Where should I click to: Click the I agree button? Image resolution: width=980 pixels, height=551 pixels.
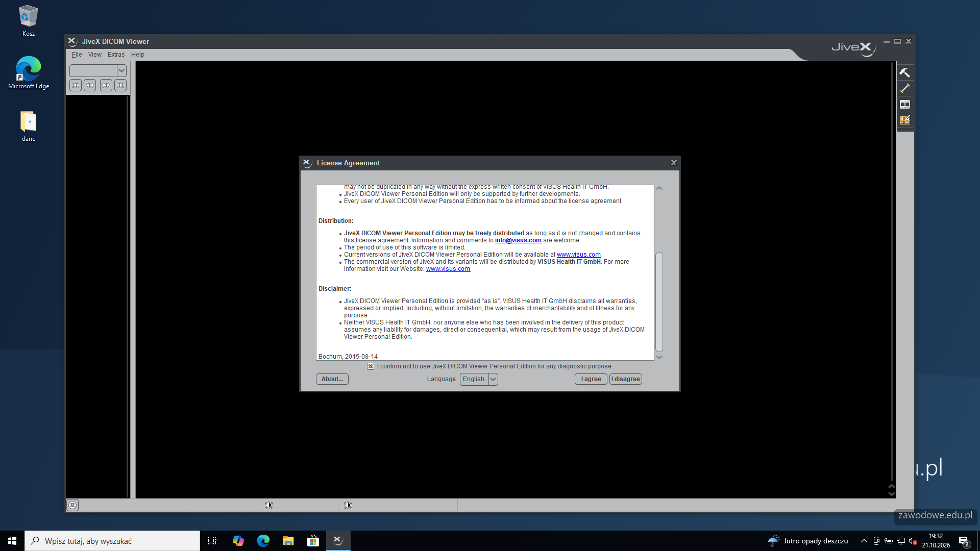click(x=591, y=379)
